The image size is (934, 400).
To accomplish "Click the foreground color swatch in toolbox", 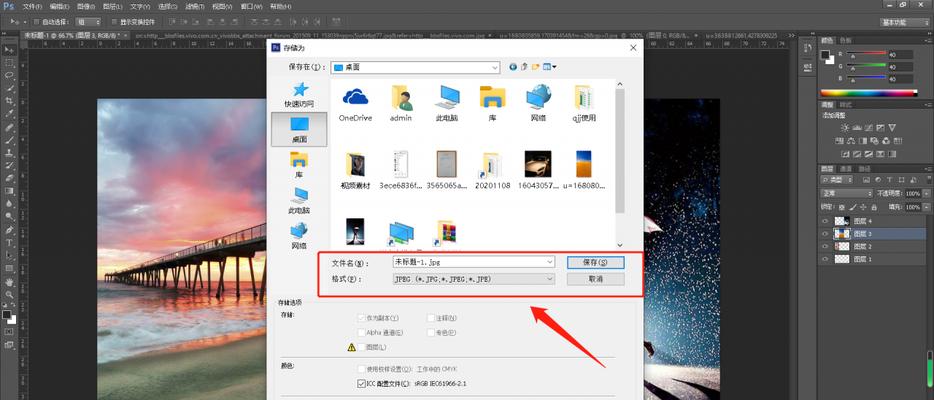I will coord(7,314).
